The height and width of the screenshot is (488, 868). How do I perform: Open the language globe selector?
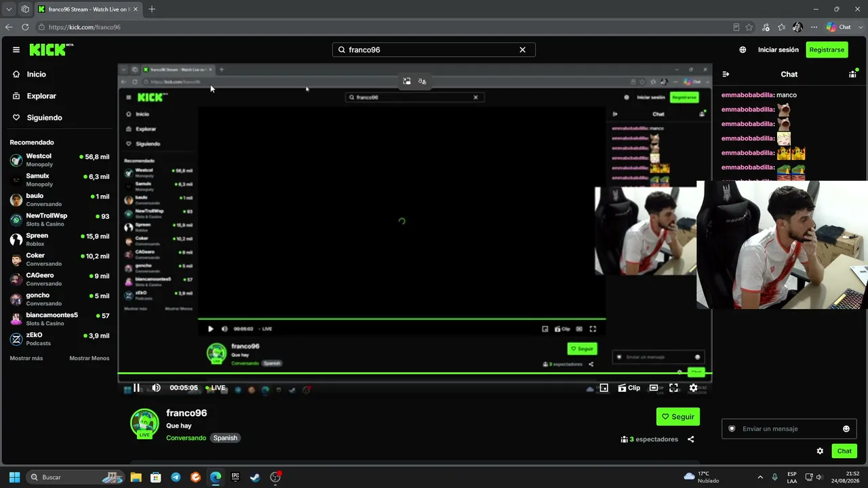click(743, 49)
